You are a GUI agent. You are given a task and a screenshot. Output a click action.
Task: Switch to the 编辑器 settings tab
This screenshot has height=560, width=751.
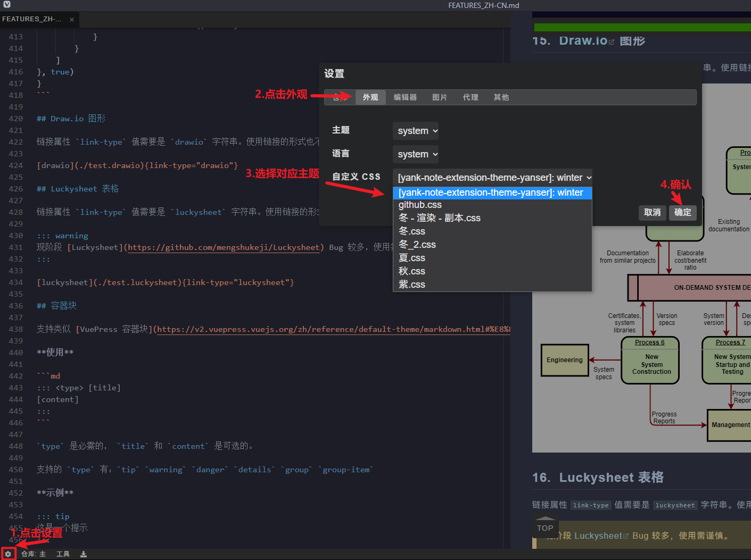click(405, 97)
